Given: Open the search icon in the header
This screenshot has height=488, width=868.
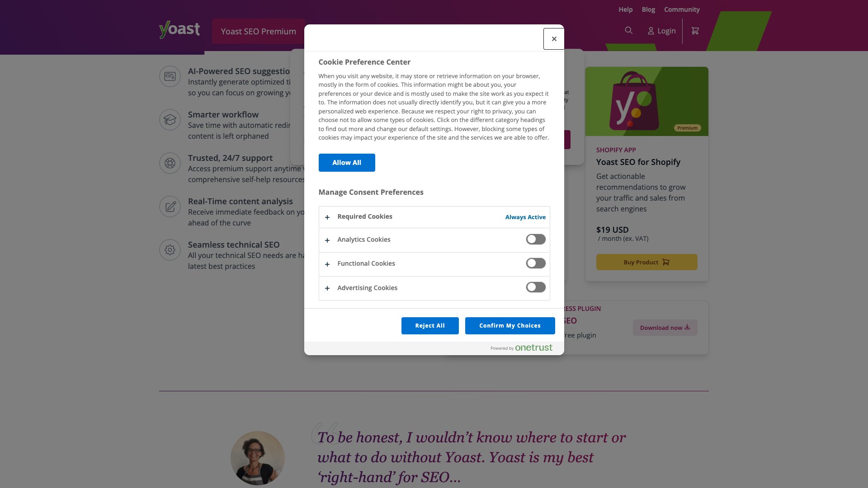Looking at the screenshot, I should pyautogui.click(x=628, y=30).
